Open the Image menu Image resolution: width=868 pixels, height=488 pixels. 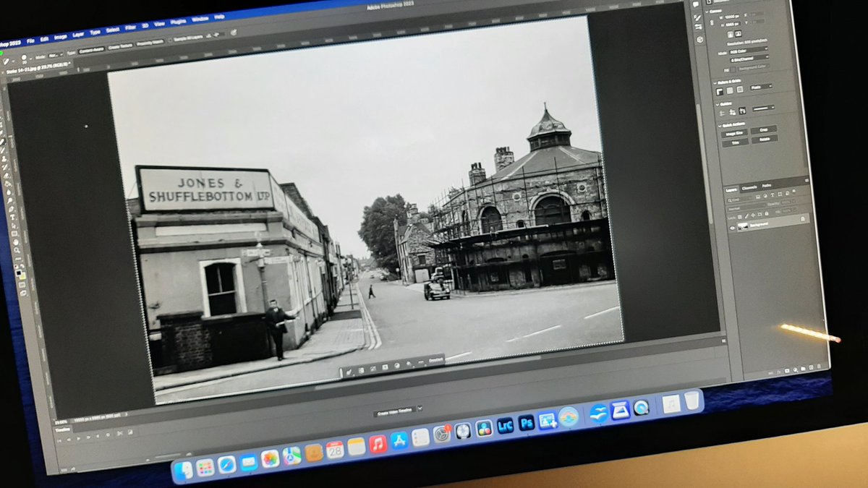[x=61, y=38]
